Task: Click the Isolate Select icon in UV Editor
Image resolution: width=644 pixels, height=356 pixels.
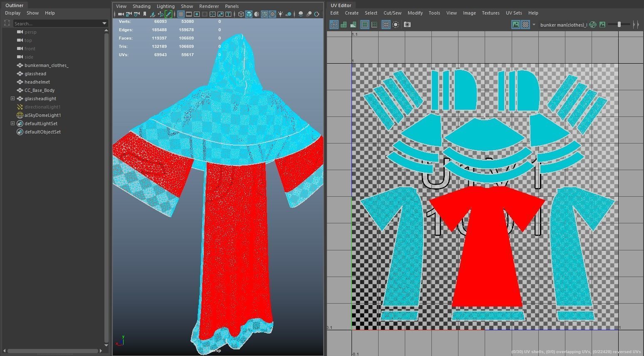Action: pyautogui.click(x=396, y=25)
